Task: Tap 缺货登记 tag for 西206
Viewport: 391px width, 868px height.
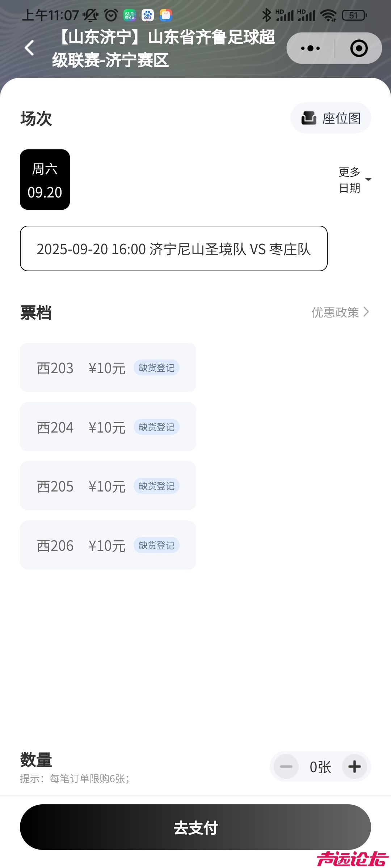Action: coord(156,545)
